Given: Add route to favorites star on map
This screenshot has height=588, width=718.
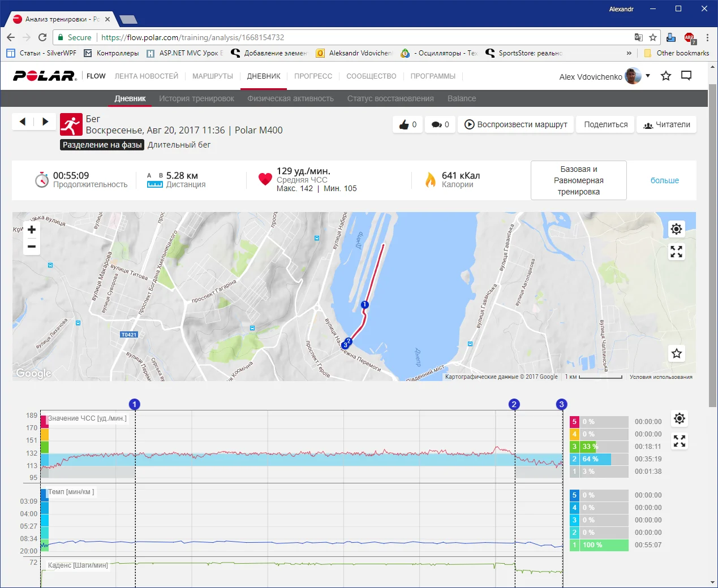Looking at the screenshot, I should coord(676,354).
